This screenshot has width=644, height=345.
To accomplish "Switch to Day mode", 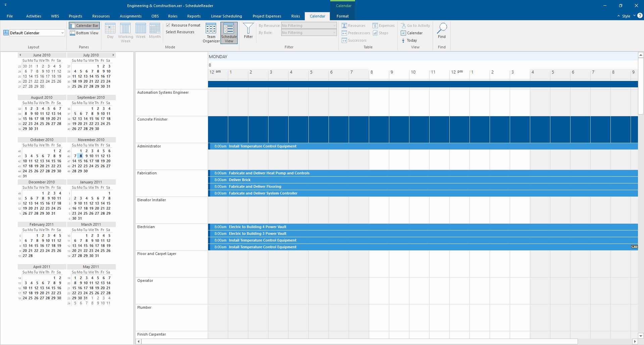I will (110, 31).
